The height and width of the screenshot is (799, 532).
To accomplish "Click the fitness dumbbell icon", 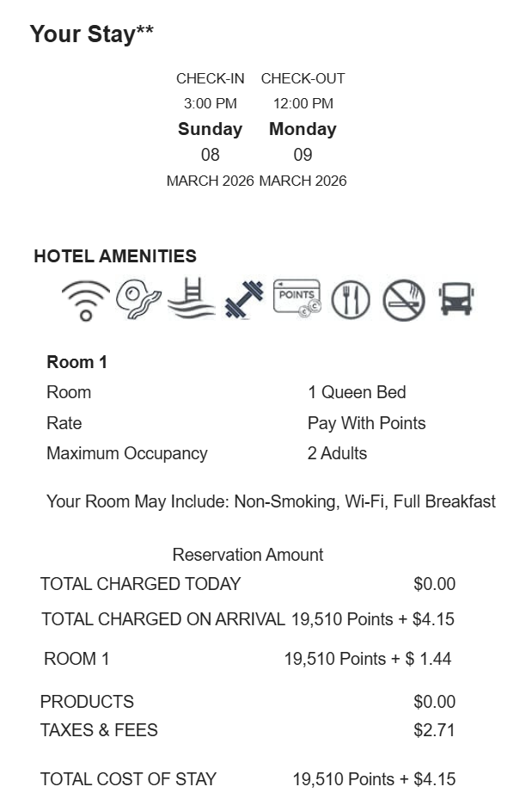I will (244, 300).
